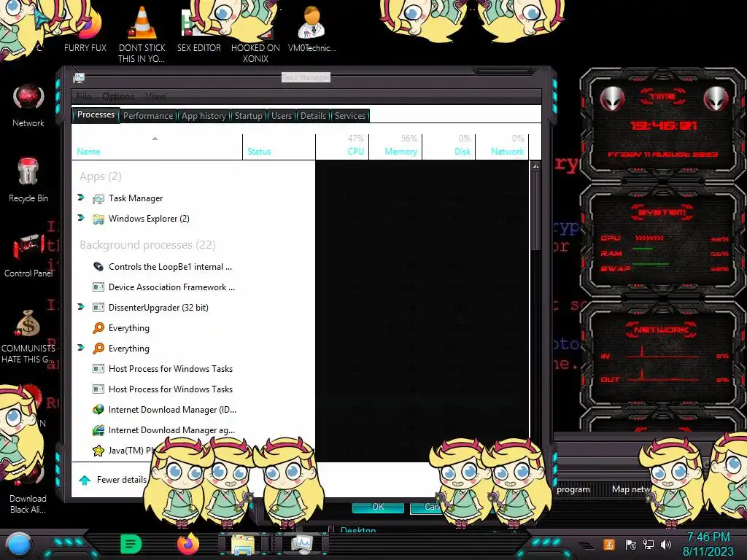This screenshot has height=560, width=747.
Task: Switch to the Performance tab
Action: 148,116
